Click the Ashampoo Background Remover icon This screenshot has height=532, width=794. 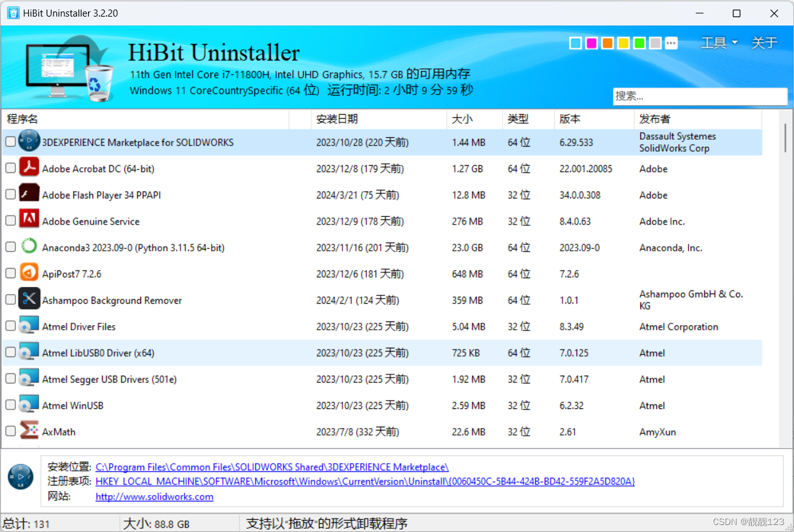coord(29,299)
